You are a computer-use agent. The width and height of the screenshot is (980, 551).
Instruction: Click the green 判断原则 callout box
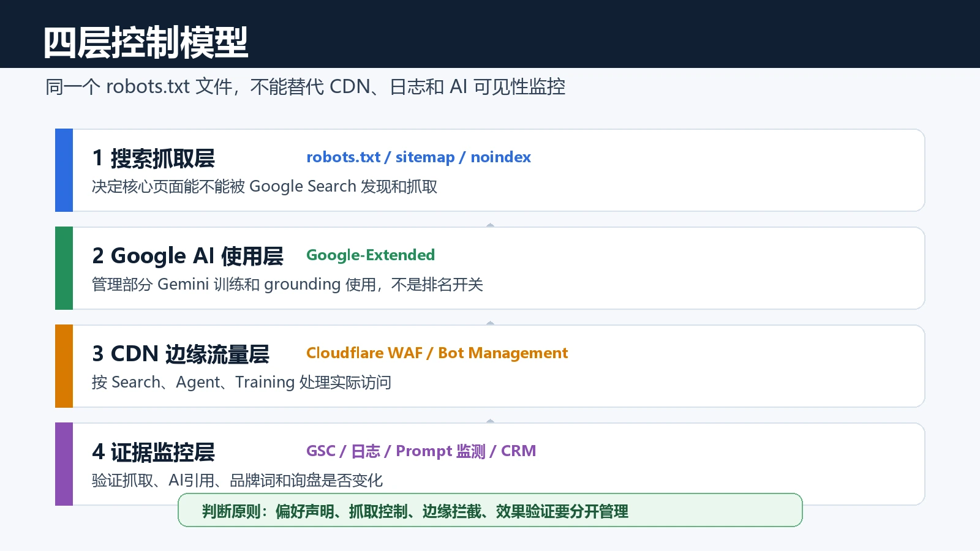pos(490,510)
